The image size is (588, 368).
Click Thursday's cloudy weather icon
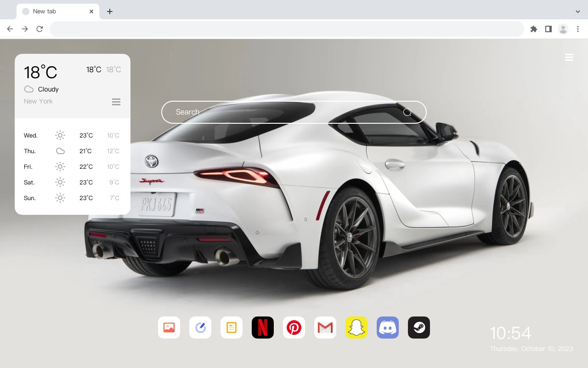tap(60, 151)
